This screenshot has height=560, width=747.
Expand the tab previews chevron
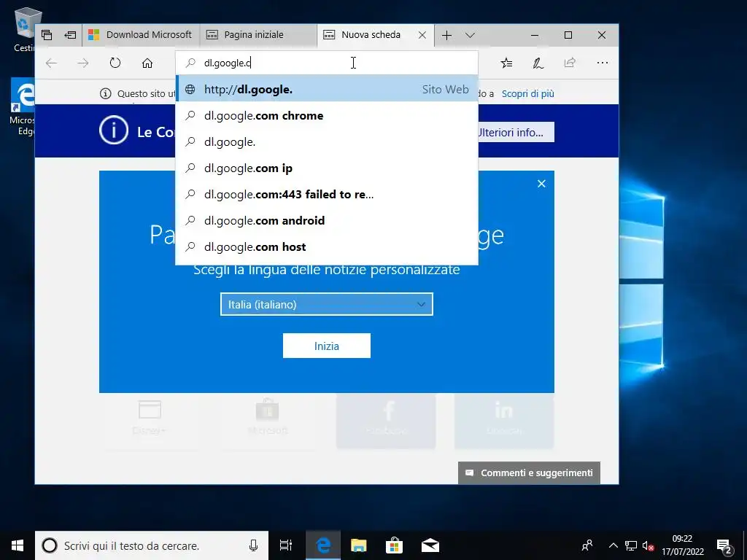(471, 35)
